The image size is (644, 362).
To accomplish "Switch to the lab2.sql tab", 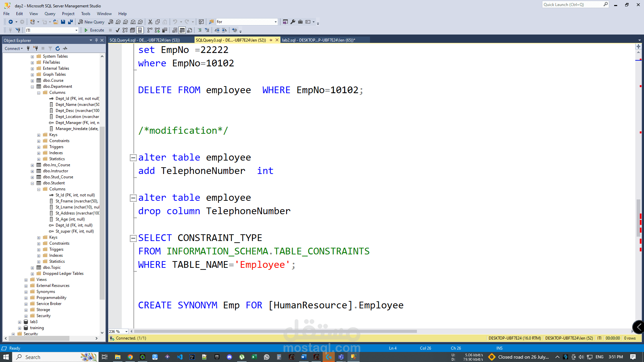I will [318, 40].
